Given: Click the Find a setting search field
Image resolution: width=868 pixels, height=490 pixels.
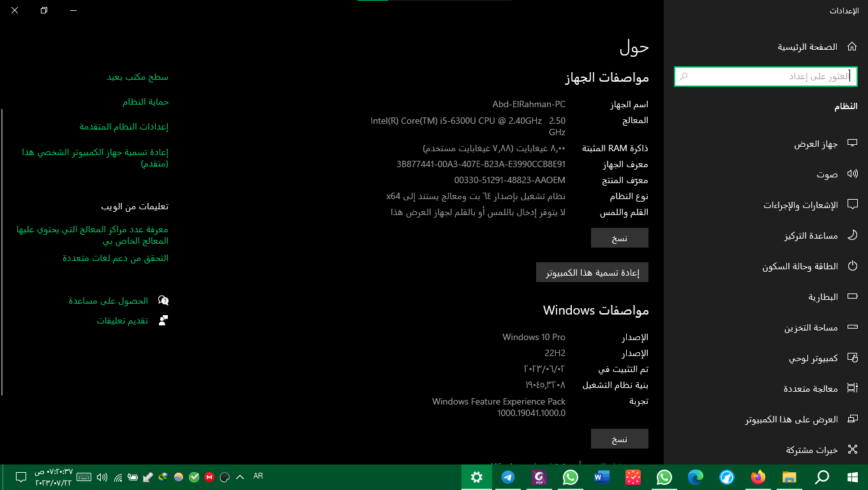Looking at the screenshot, I should coord(766,77).
